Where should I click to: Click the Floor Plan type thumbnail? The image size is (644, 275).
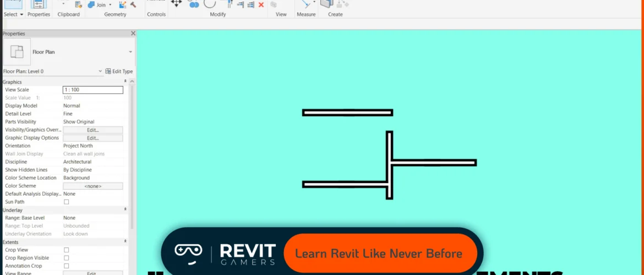pos(17,52)
